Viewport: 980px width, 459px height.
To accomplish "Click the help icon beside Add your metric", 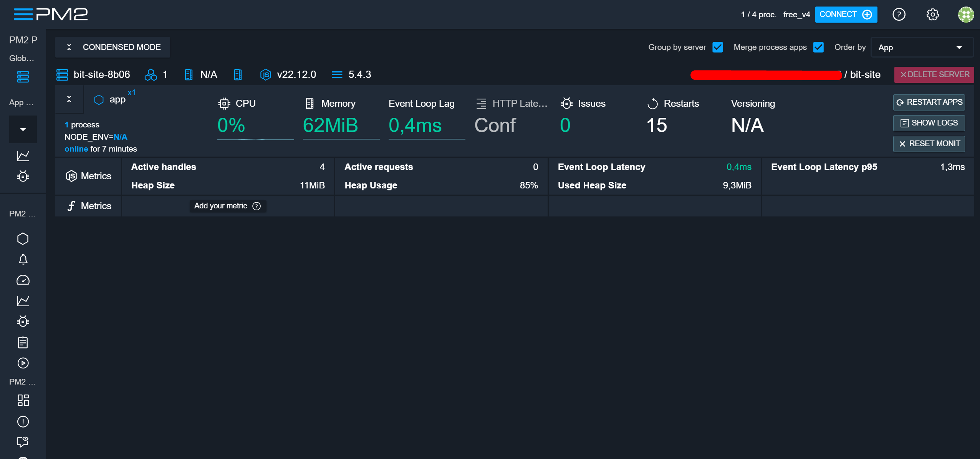I will 257,206.
